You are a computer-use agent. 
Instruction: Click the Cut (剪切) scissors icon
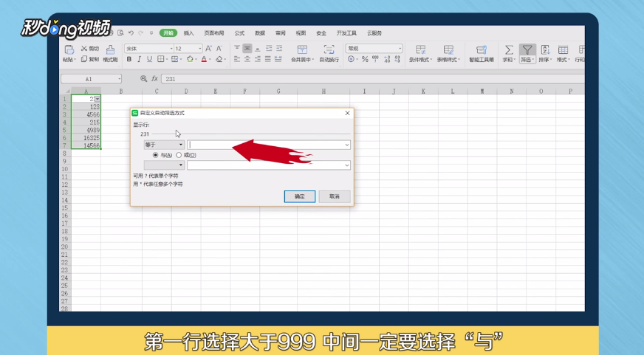pyautogui.click(x=84, y=49)
